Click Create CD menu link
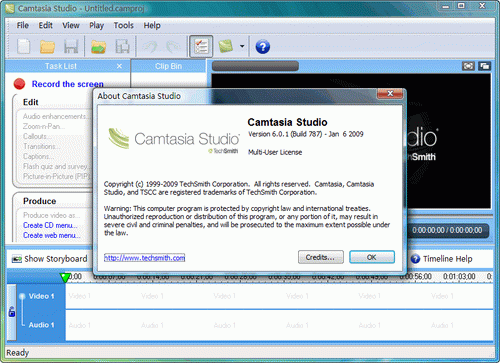500x363 pixels. coord(50,225)
